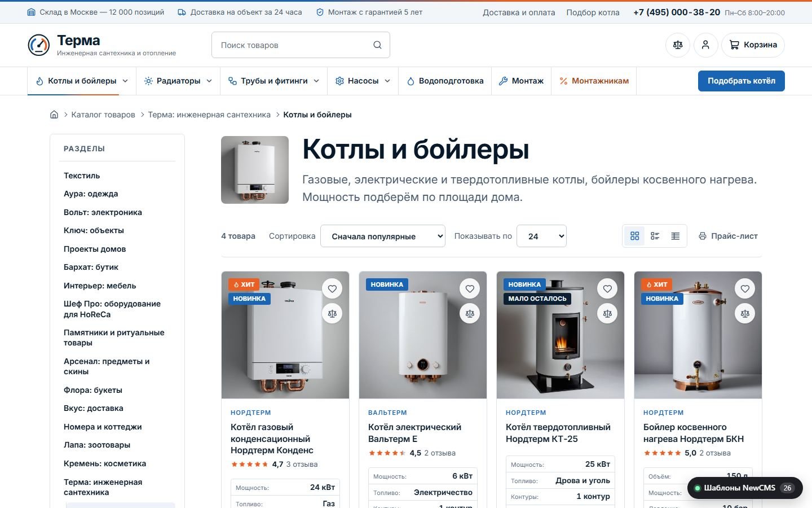Add Котёл газовый конденсационный to comparison
The width and height of the screenshot is (812, 508).
click(x=332, y=314)
